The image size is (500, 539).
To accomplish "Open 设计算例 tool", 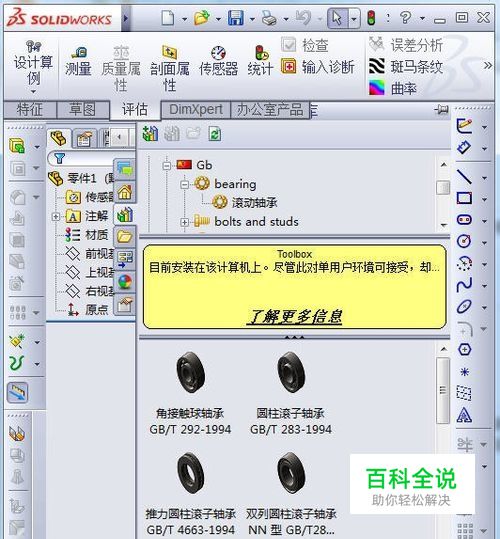I will [x=33, y=66].
